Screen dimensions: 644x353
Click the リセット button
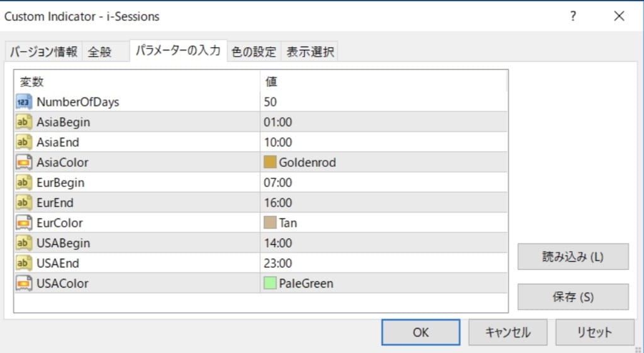(595, 332)
